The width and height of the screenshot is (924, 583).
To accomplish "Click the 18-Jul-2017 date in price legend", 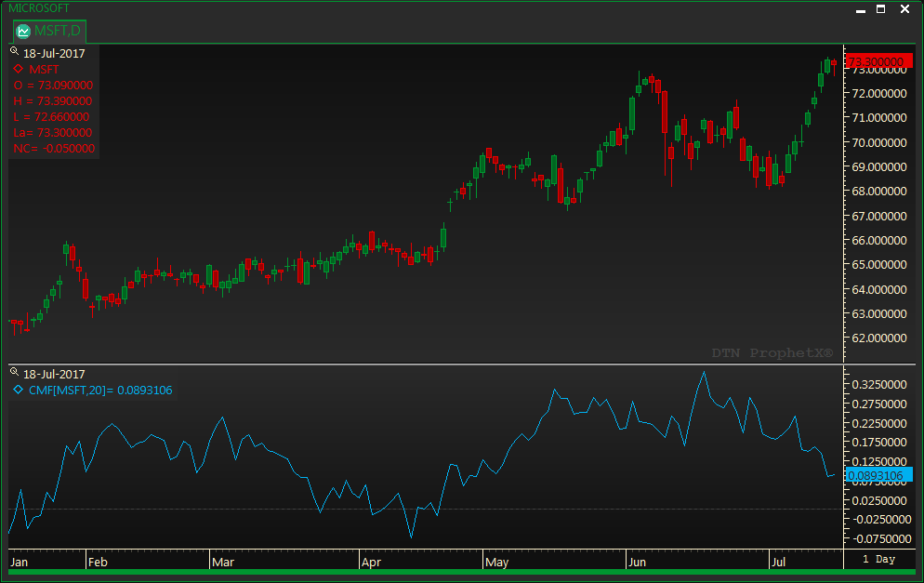I will click(54, 53).
